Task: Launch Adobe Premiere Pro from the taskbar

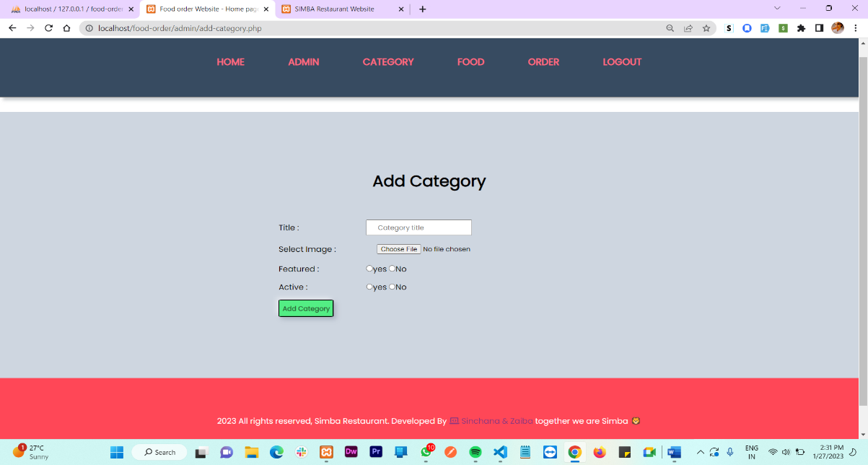Action: (x=376, y=451)
